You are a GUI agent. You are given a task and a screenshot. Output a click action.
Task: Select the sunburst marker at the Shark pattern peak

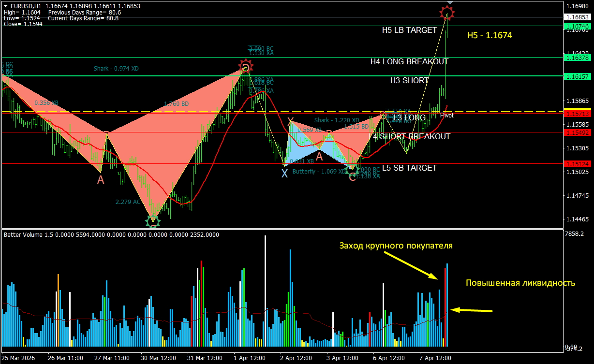pos(246,66)
